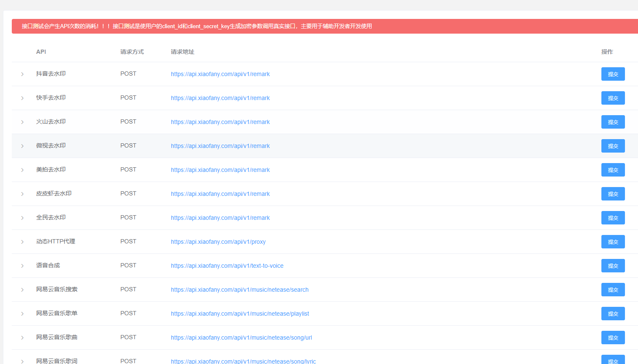Image resolution: width=638 pixels, height=364 pixels.
Task: Expand the 皮皮虾去水印 row
Action: tap(22, 194)
